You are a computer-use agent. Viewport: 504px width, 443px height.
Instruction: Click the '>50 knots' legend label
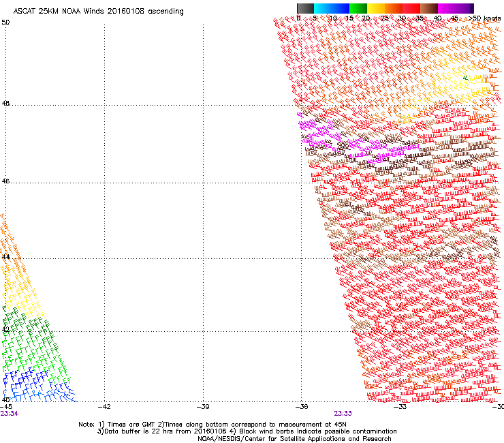coord(484,18)
